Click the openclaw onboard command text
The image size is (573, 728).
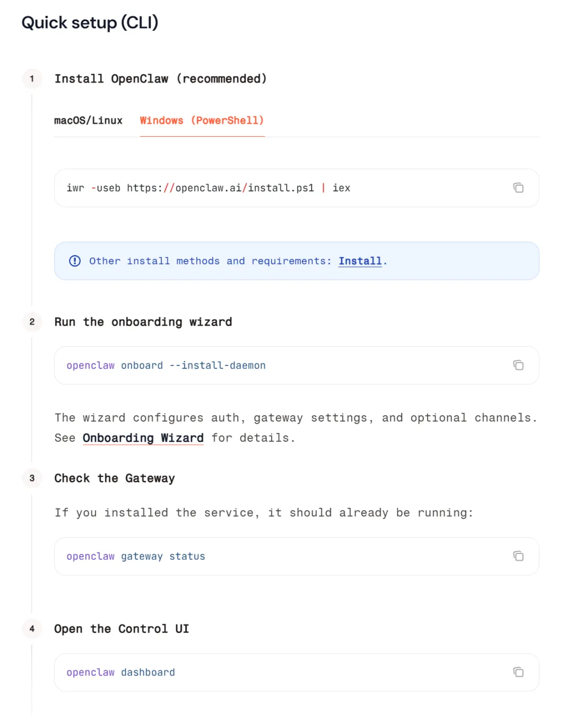click(166, 366)
